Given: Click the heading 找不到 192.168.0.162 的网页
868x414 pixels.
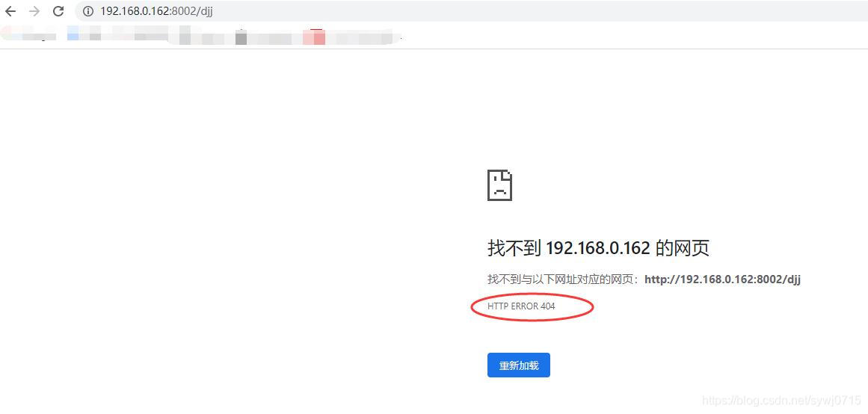Looking at the screenshot, I should (598, 248).
